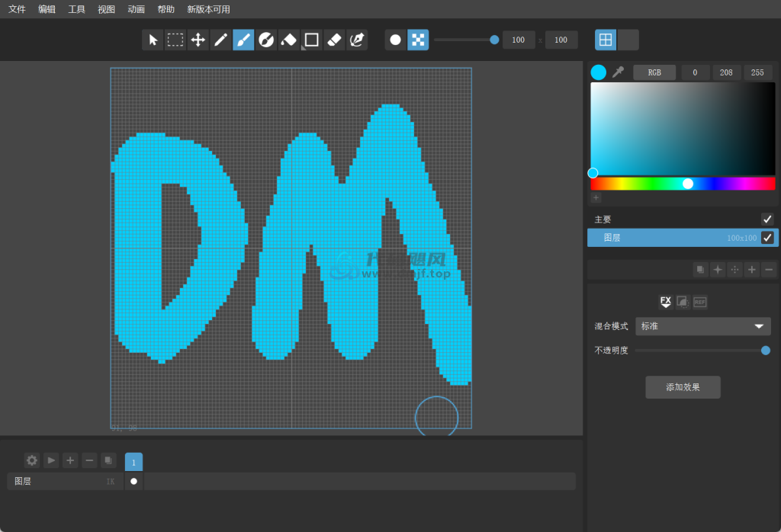Add current color to palette with plus
Screen dimensions: 781x532
point(596,197)
